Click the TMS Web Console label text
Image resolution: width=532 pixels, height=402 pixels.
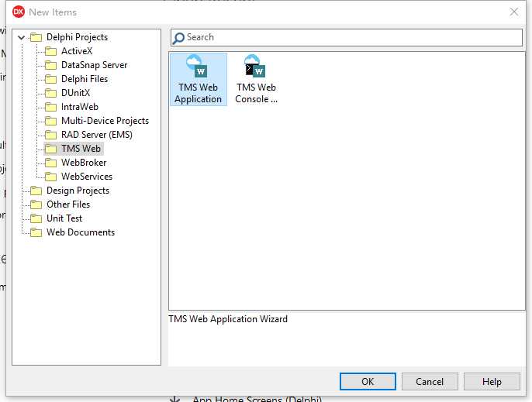click(x=256, y=93)
